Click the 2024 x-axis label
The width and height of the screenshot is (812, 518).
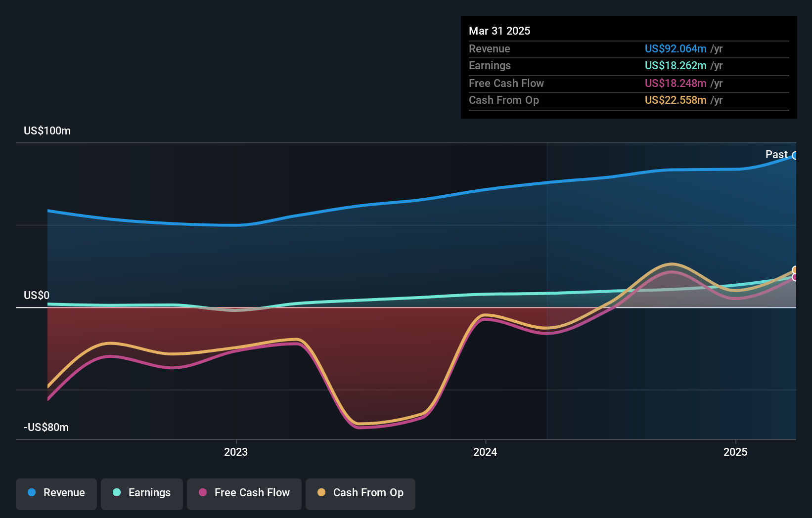[485, 452]
